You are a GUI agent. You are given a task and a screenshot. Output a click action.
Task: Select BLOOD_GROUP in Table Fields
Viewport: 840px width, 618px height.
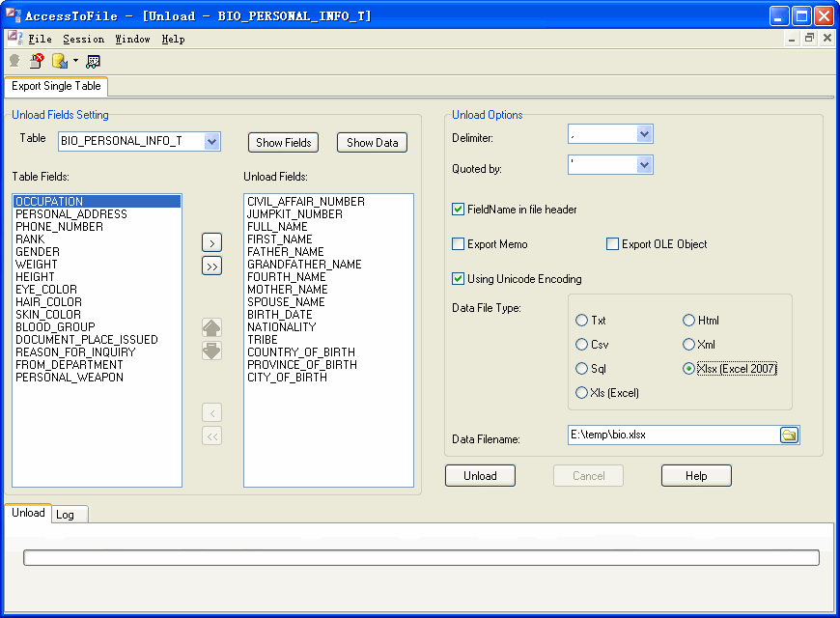[97, 327]
